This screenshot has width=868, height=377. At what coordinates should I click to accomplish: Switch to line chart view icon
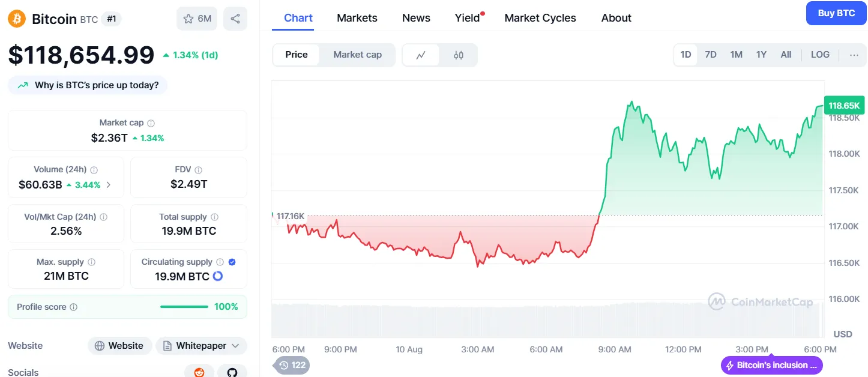tap(421, 55)
